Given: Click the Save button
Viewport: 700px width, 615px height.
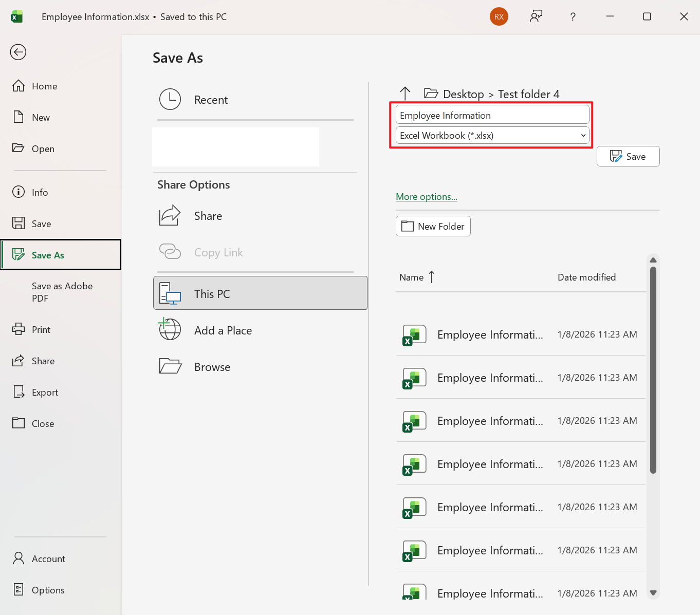Looking at the screenshot, I should (628, 156).
